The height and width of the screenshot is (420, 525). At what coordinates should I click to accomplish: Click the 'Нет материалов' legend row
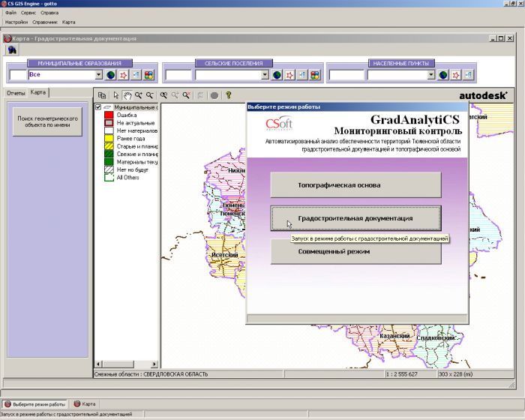[x=131, y=130]
